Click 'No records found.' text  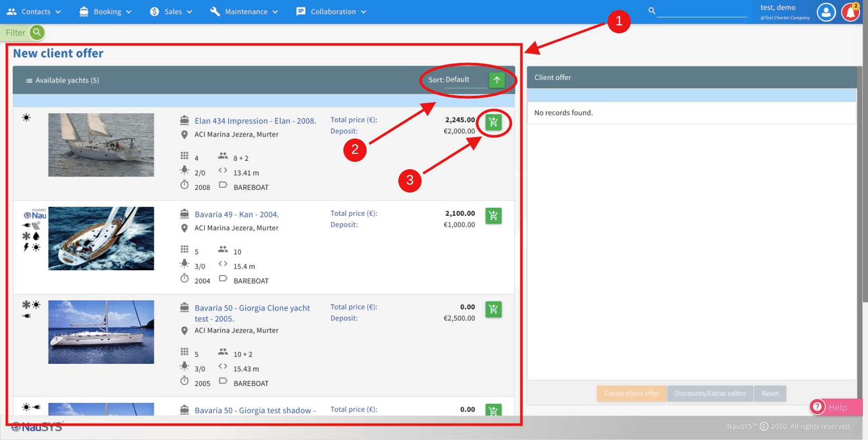[x=563, y=113]
